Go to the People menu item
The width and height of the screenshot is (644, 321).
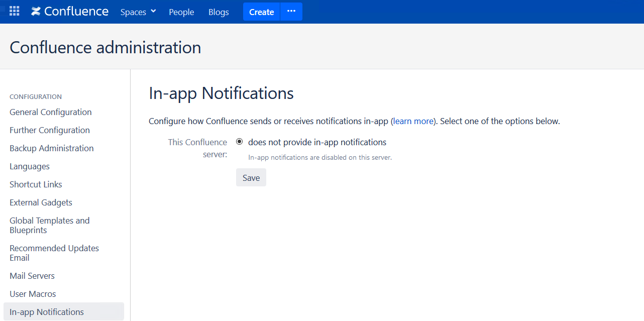tap(181, 12)
